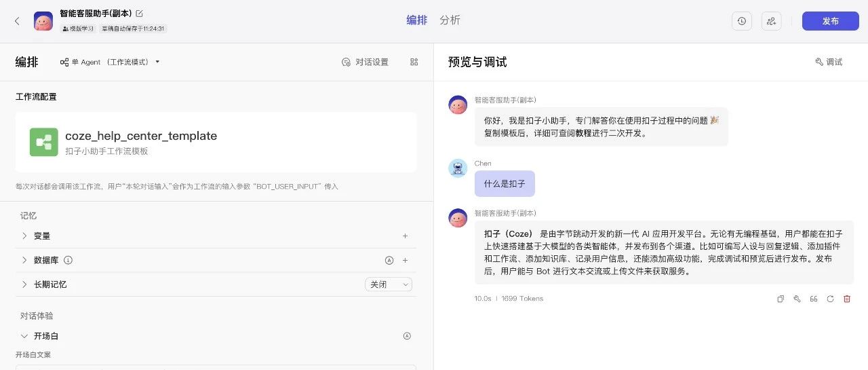Switch to the 编排 tab
Viewport: 868px width, 370px height.
coord(417,20)
